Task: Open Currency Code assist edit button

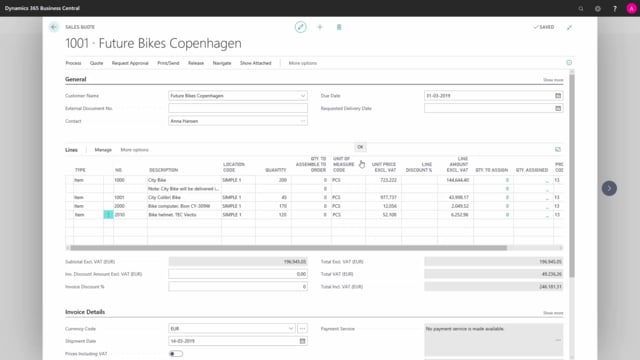Action: [302, 328]
